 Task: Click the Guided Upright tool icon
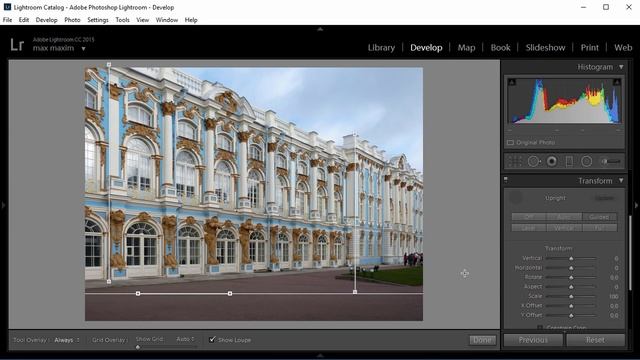516,198
